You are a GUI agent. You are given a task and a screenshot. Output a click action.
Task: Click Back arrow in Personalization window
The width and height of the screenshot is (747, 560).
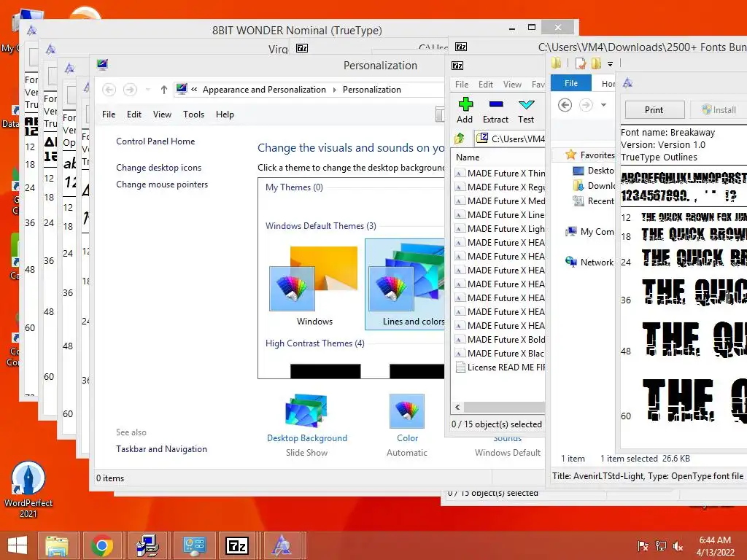(109, 90)
